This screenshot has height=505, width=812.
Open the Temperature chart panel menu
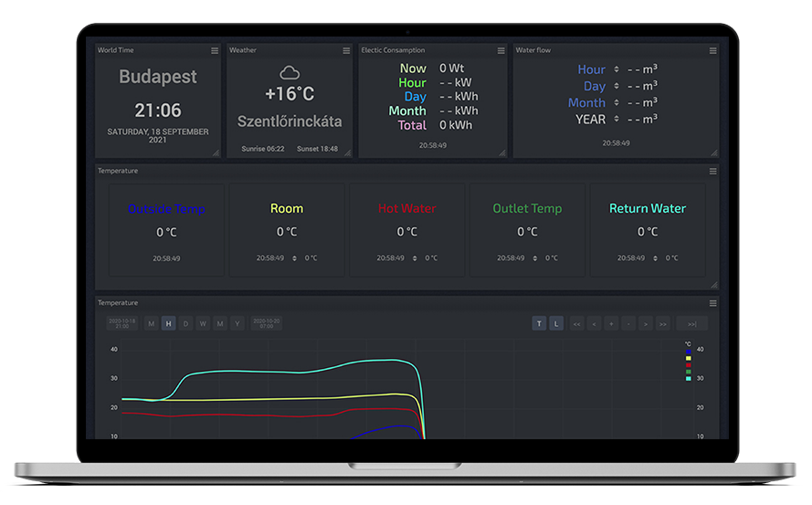pyautogui.click(x=712, y=303)
